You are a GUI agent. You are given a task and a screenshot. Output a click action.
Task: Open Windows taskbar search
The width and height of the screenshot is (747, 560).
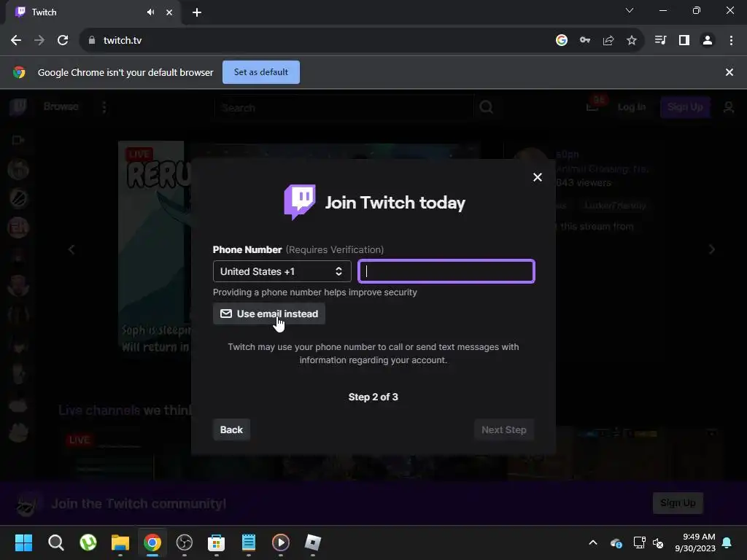click(x=55, y=542)
